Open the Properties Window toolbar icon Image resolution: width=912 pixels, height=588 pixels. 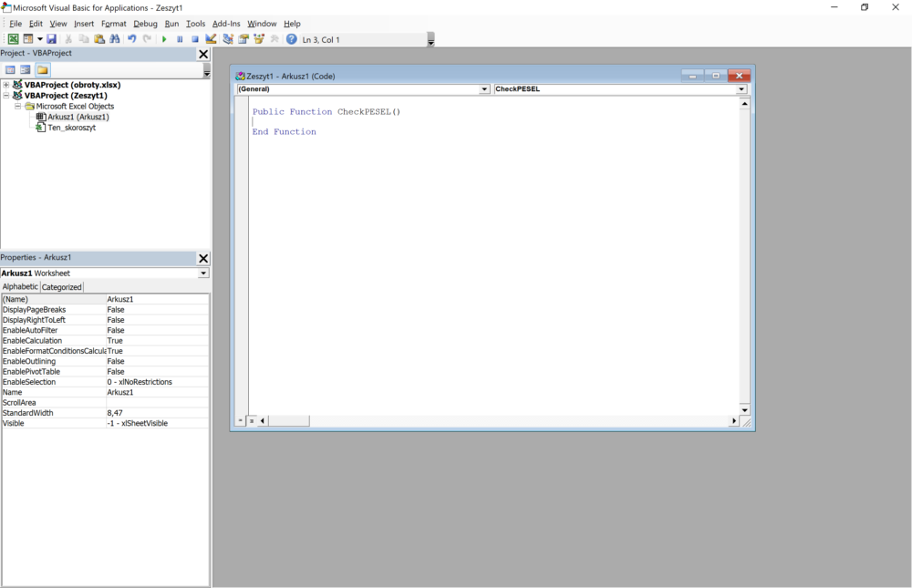pos(244,39)
